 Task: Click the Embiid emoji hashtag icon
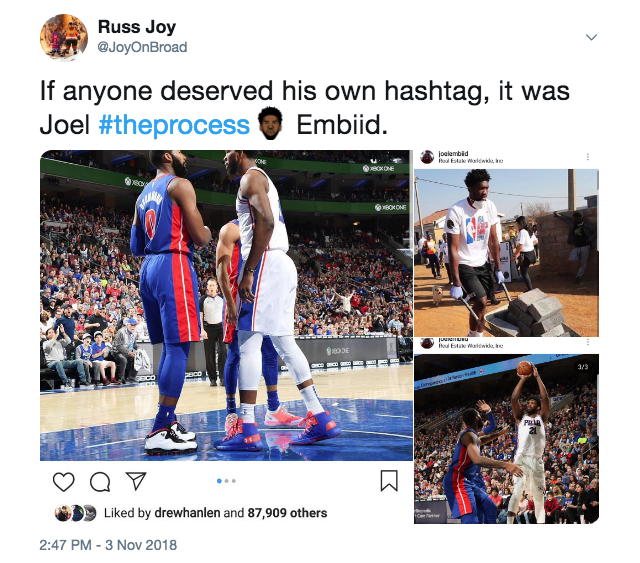(x=270, y=123)
